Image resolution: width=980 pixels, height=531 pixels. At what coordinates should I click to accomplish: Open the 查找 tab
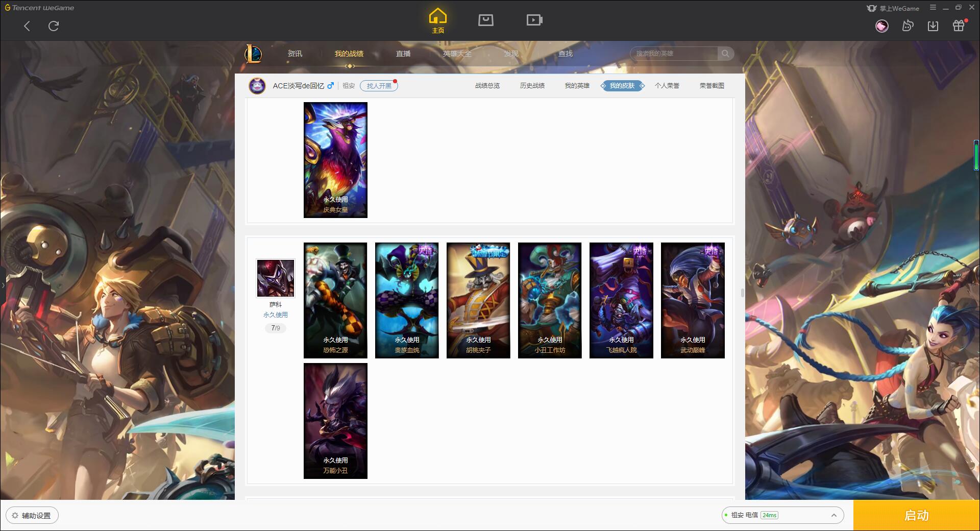point(566,54)
